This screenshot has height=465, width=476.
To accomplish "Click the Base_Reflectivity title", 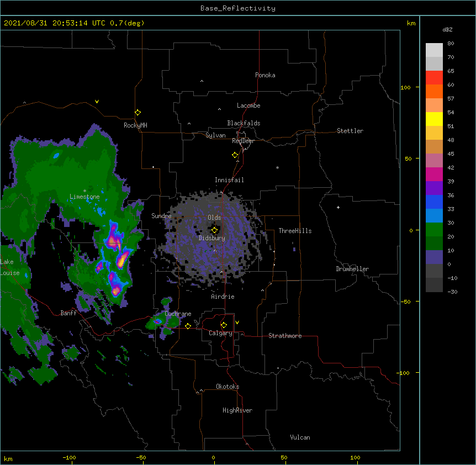I will click(x=238, y=8).
